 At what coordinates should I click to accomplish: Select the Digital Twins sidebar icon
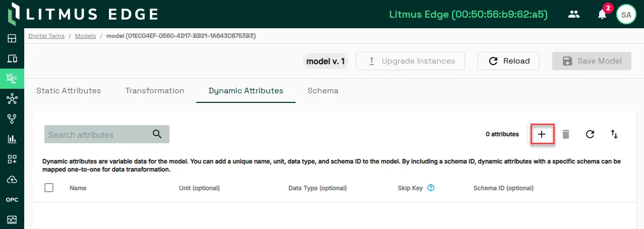[12, 78]
